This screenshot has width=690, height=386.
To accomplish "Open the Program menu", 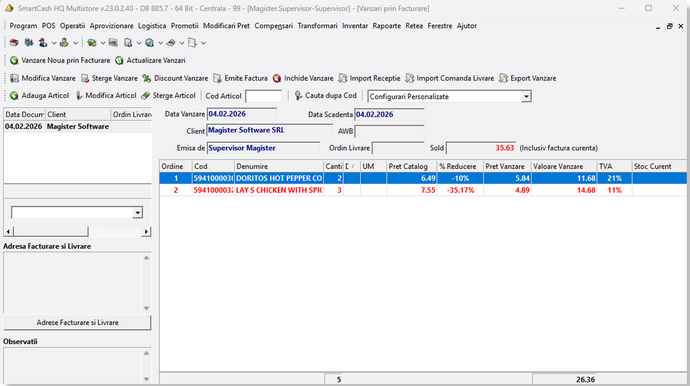I will [x=23, y=26].
